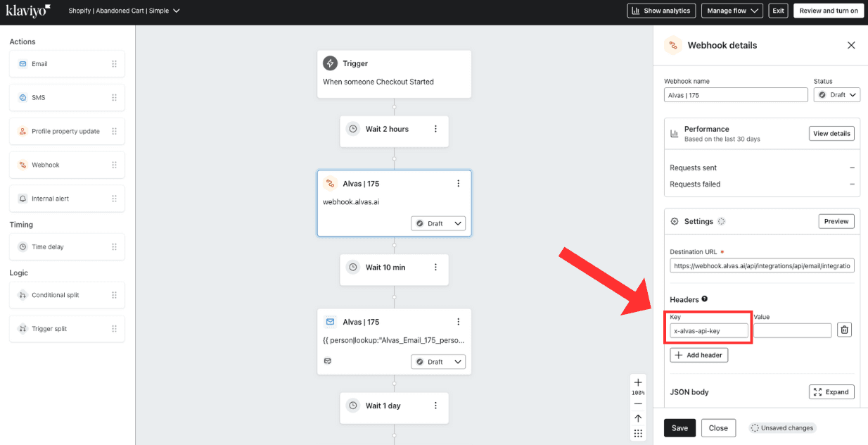Close the Webhook details panel
The width and height of the screenshot is (868, 445).
click(x=851, y=45)
